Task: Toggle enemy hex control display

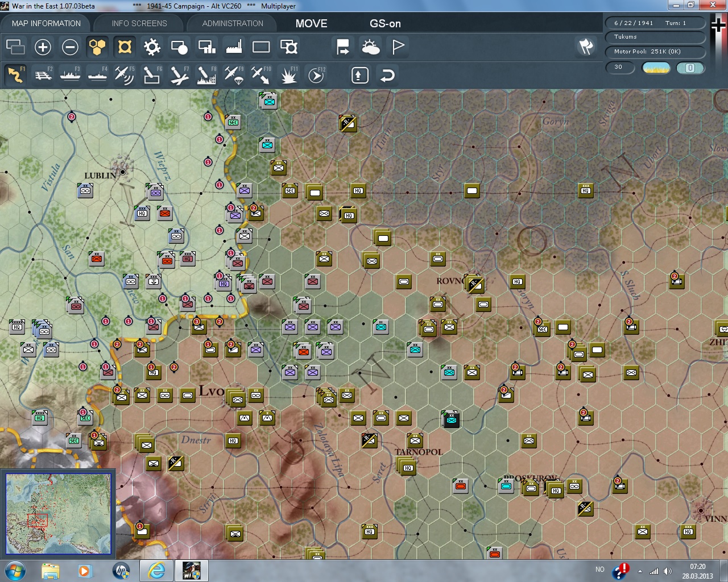Action: tap(125, 47)
